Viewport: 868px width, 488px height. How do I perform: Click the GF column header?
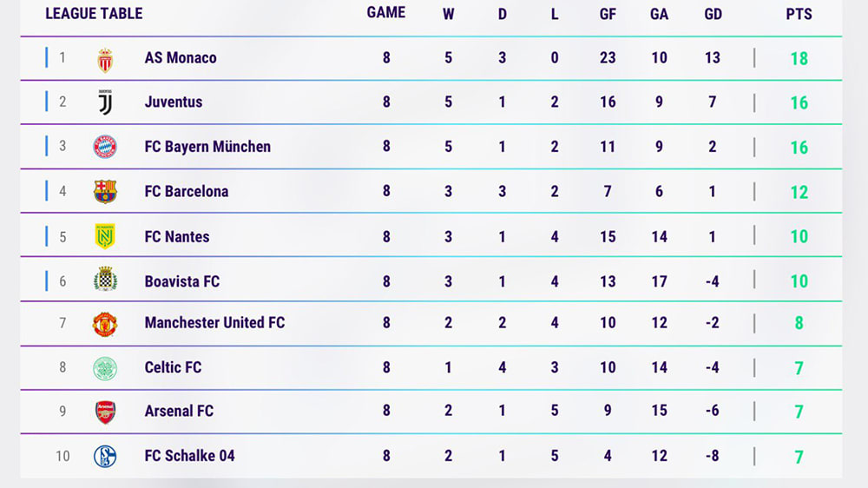[x=608, y=14]
